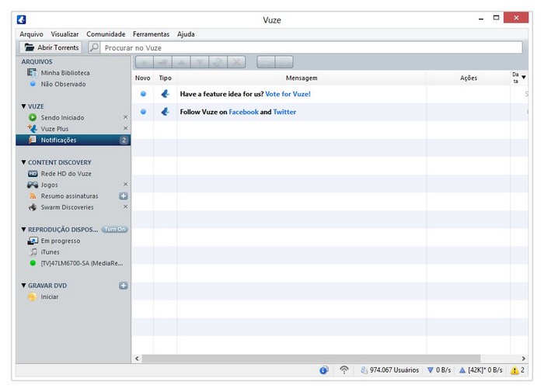
Task: Close the Sendo Iniciado sidebar entry
Action: pyautogui.click(x=126, y=117)
